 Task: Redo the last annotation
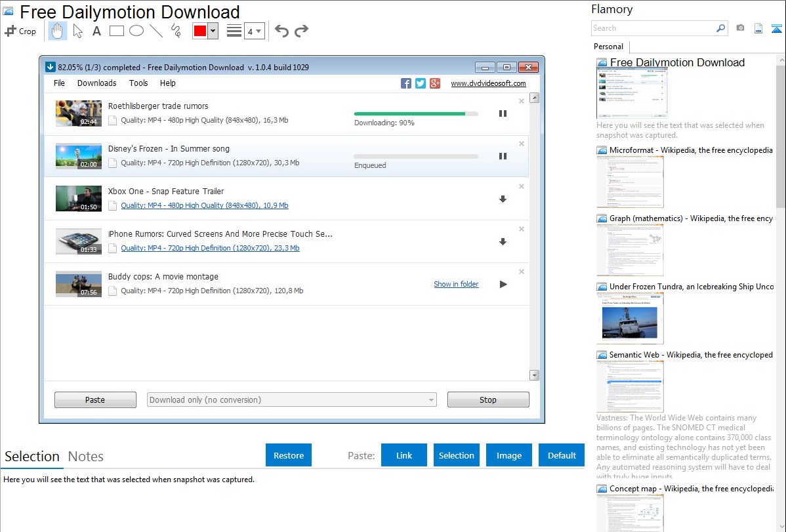click(x=301, y=31)
